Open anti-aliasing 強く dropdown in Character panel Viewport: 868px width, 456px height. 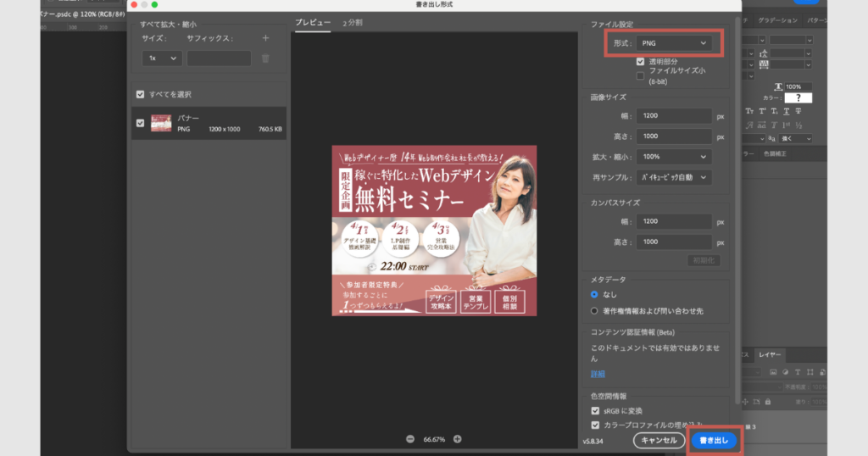[795, 138]
